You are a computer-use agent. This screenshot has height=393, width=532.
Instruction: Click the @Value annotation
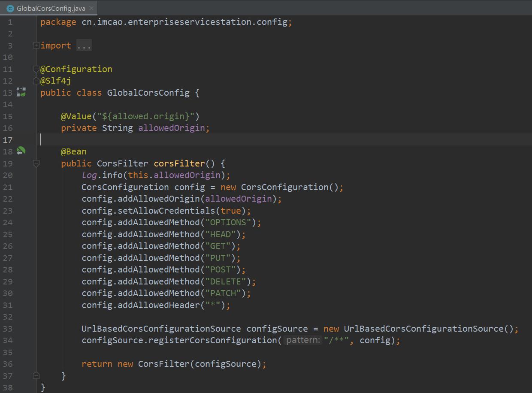[x=76, y=116]
